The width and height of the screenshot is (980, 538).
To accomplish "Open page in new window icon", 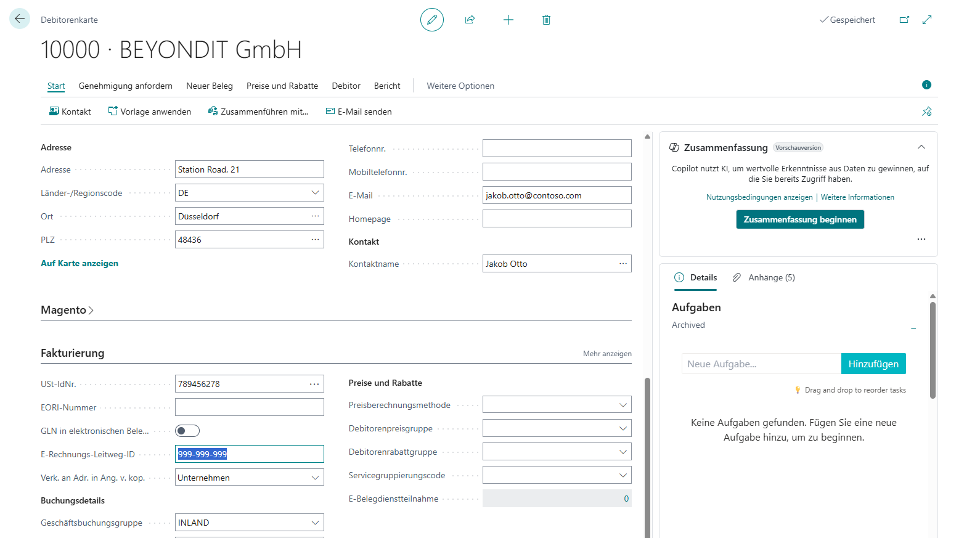I will (904, 20).
